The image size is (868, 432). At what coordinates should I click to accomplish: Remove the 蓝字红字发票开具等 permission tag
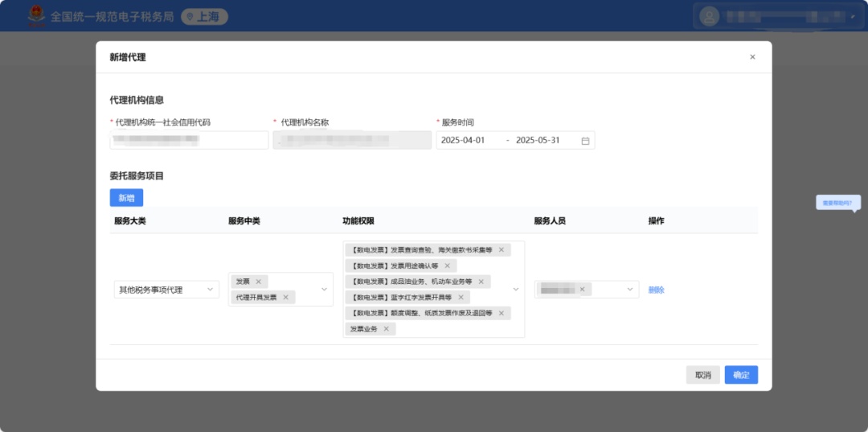[461, 298]
